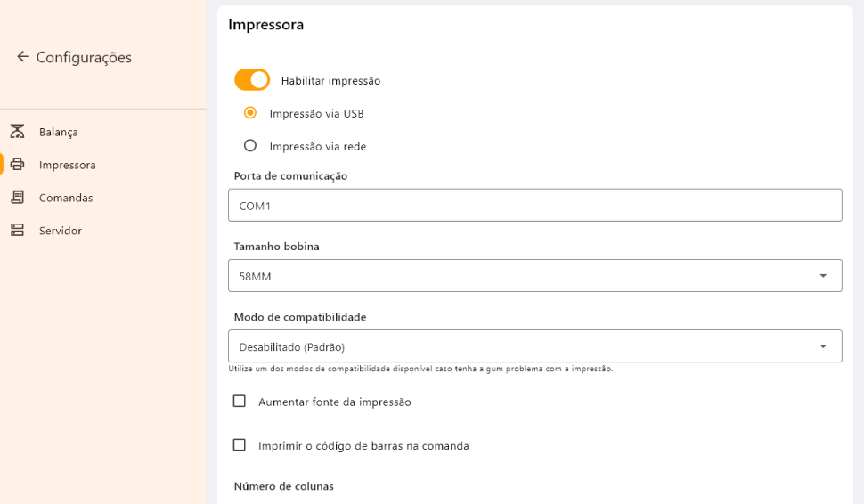Click the Porta de comunicação COM1 field

[534, 206]
